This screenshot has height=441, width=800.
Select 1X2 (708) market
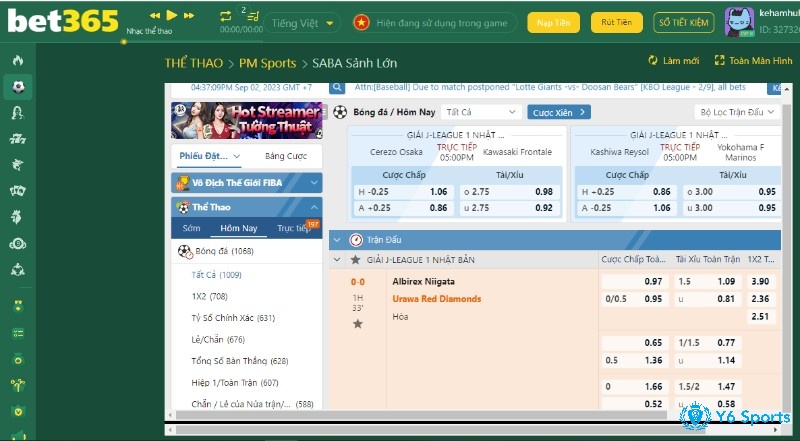pyautogui.click(x=209, y=297)
